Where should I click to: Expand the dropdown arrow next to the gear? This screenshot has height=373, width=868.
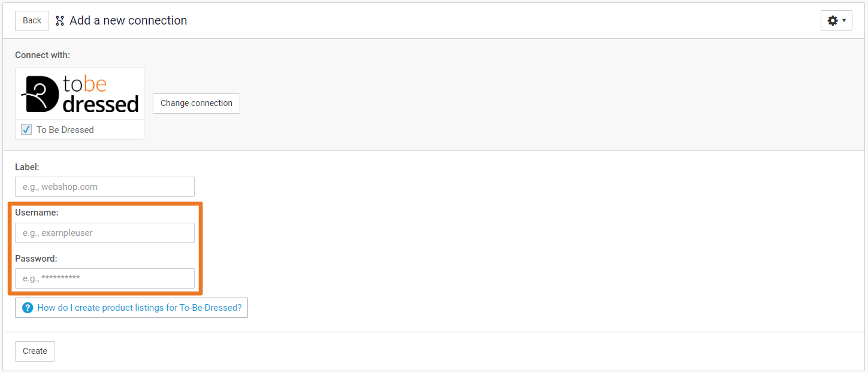[x=844, y=21]
